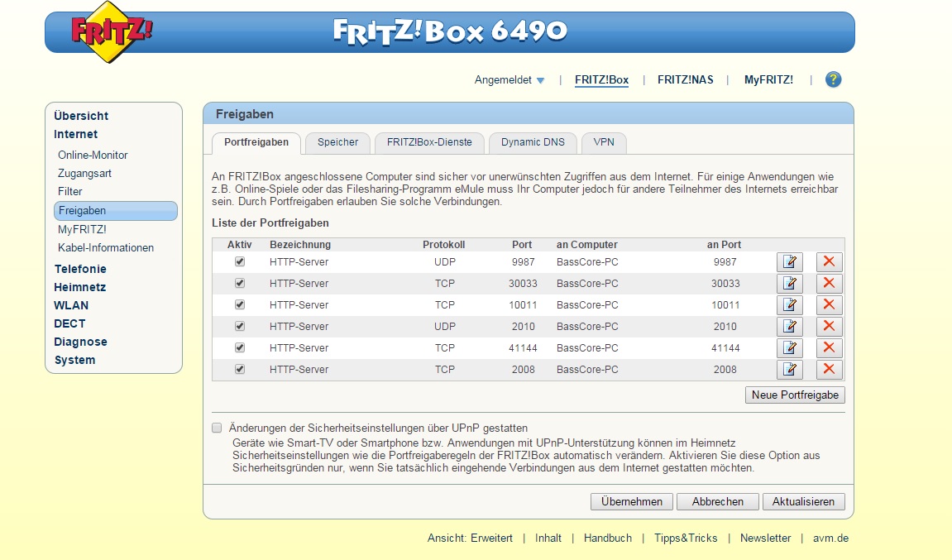Delete the port 30033 forwarding rule
The image size is (952, 560).
pos(829,284)
